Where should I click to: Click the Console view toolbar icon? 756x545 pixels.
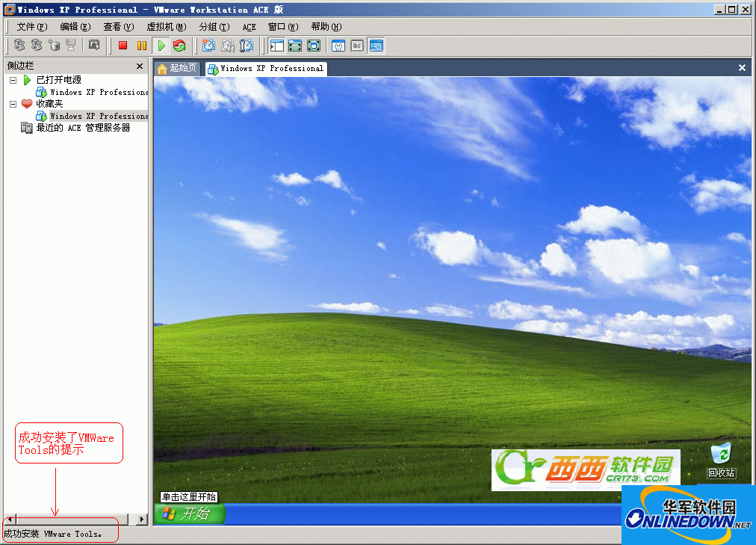376,46
